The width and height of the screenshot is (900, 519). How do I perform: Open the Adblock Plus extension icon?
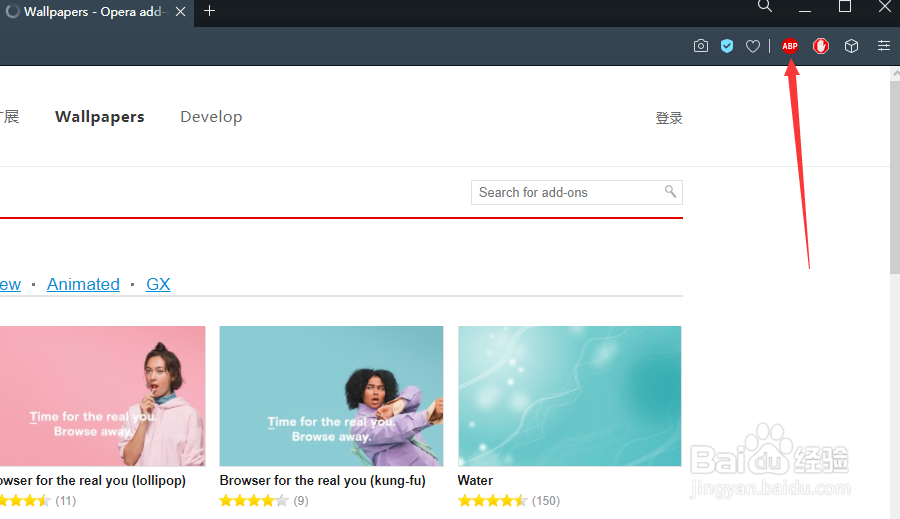[790, 46]
